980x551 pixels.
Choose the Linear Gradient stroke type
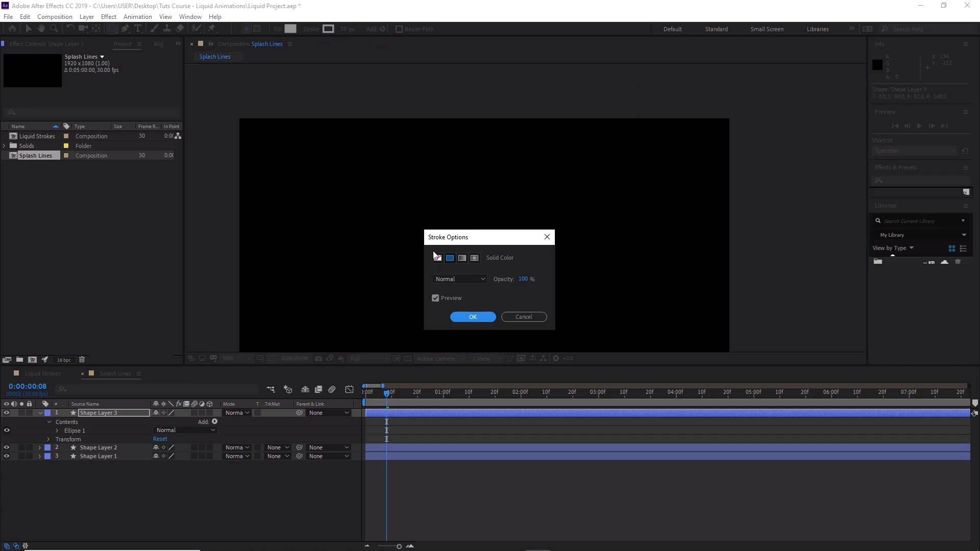point(462,258)
